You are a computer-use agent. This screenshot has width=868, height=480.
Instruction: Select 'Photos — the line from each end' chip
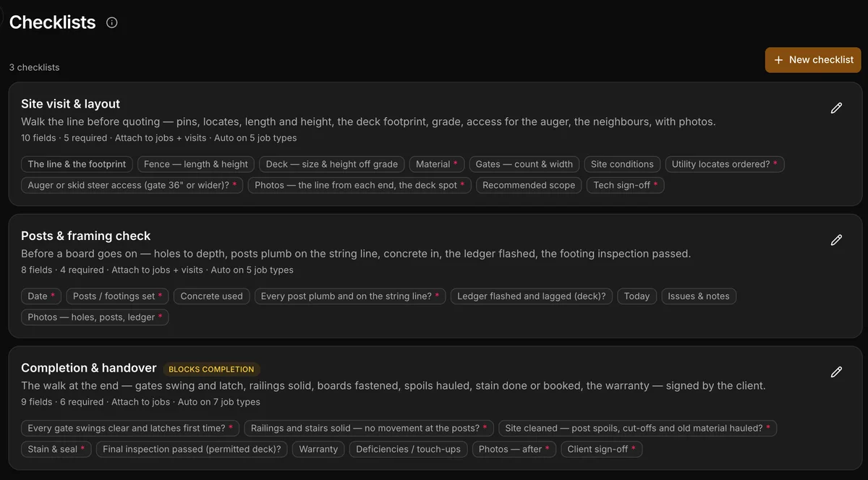tap(359, 185)
